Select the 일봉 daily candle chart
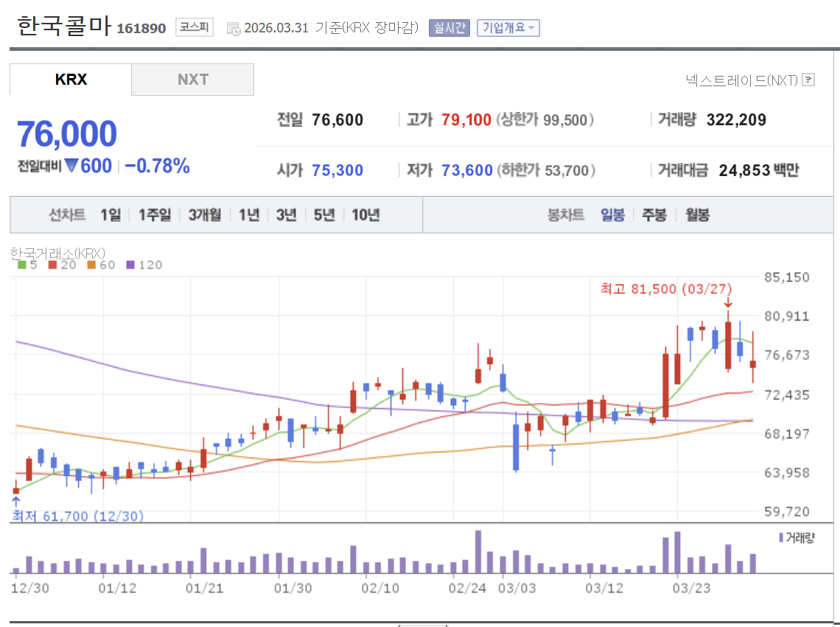840x627 pixels. tap(612, 215)
